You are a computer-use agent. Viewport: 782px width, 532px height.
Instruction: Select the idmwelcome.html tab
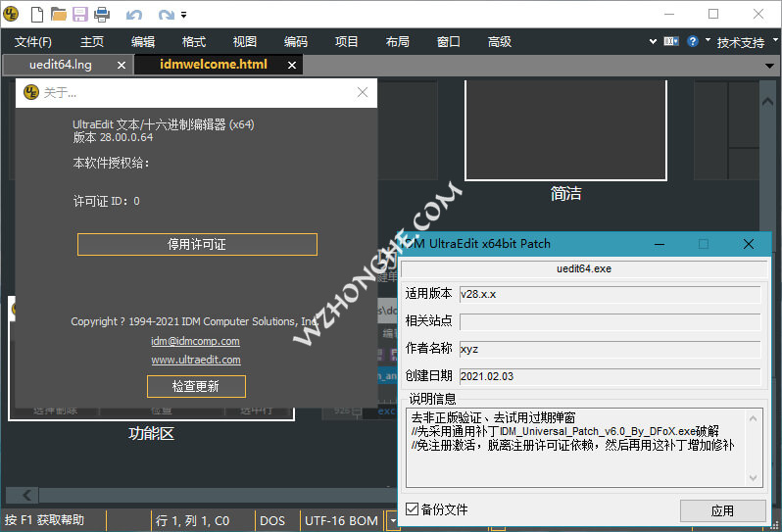[x=214, y=65]
